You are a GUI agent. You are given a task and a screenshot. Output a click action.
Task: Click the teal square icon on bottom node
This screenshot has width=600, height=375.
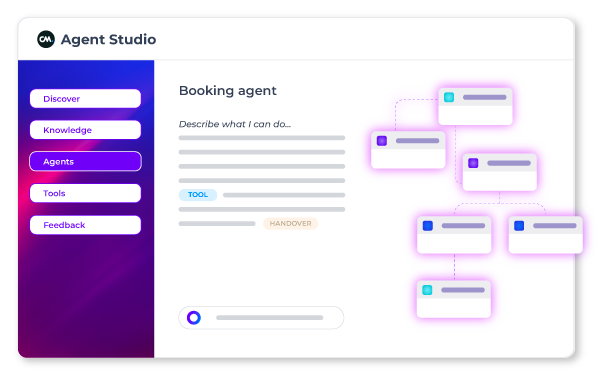[427, 290]
